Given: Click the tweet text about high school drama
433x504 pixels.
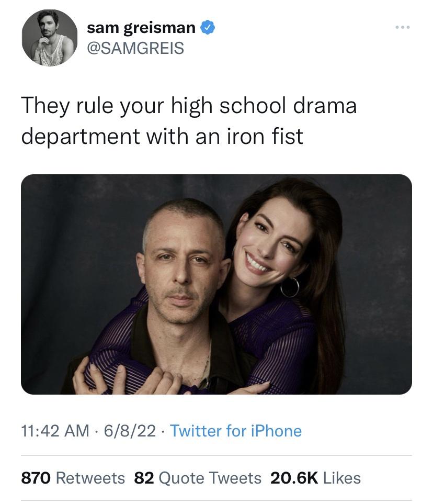Looking at the screenshot, I should (190, 120).
